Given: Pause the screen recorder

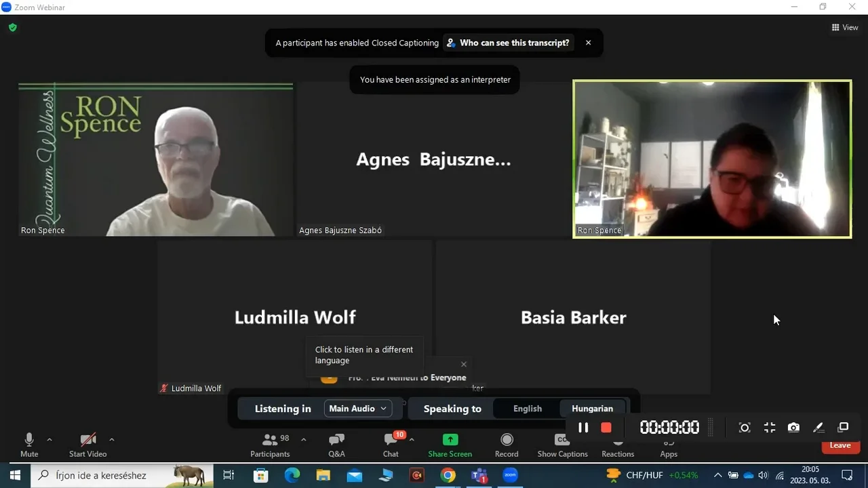Looking at the screenshot, I should point(583,428).
